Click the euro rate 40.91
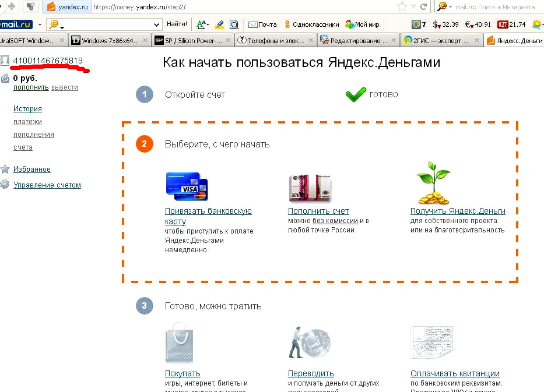Screen dimensions: 544x392 [x=478, y=24]
